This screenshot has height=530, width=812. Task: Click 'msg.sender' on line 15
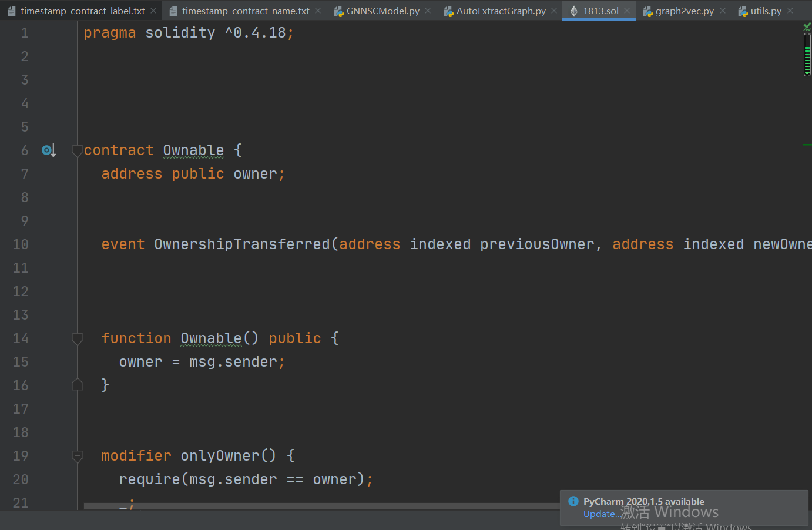point(233,362)
